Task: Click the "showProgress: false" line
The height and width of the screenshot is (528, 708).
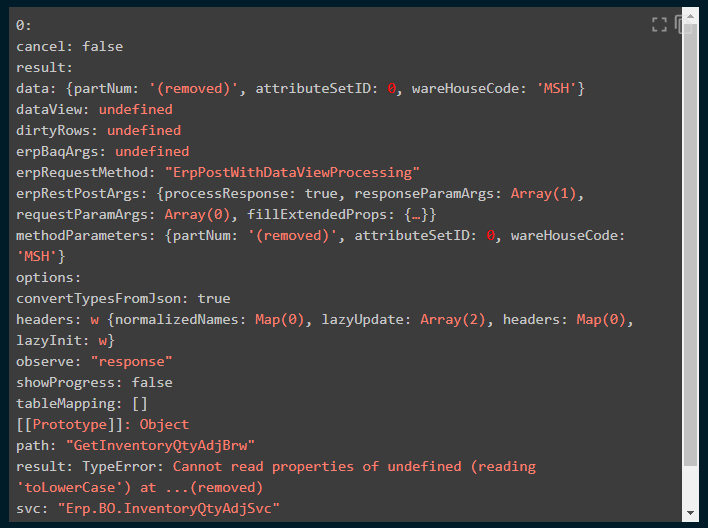Action: 94,383
